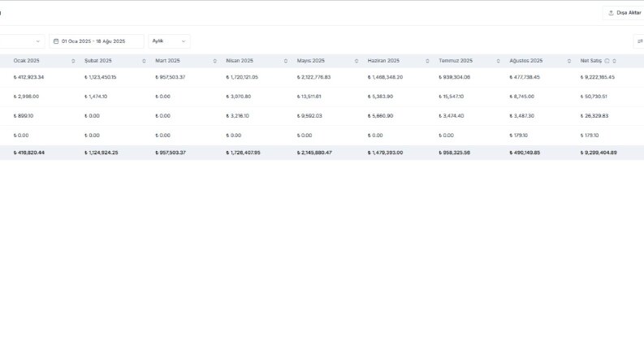The height and width of the screenshot is (362, 644).
Task: Select the ₺ 958,325.56 total cell
Action: pos(454,153)
